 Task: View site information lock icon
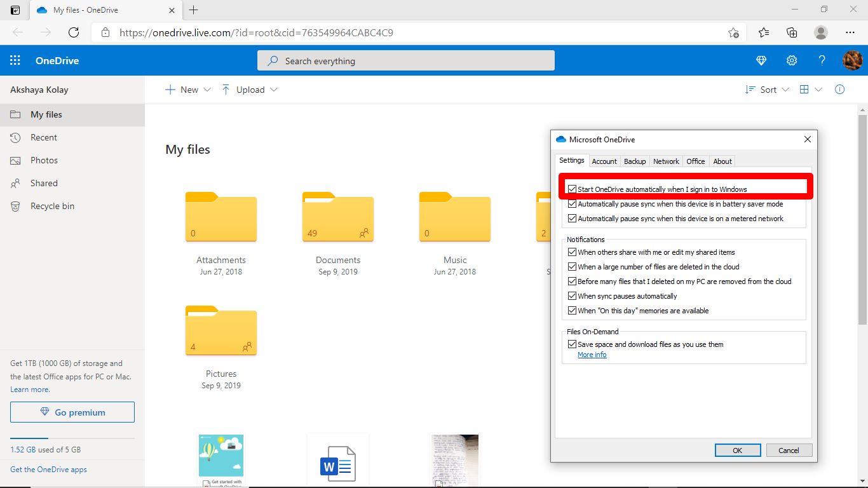pos(105,32)
